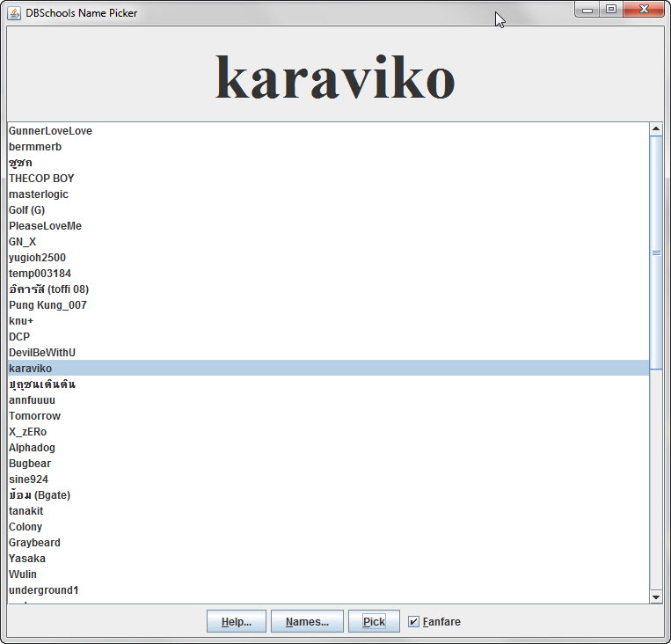
Task: Select masterlogic in the list
Action: pos(328,194)
